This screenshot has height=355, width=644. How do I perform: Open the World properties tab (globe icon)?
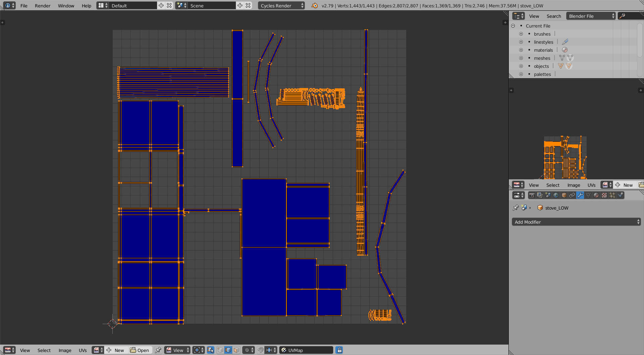(x=556, y=195)
